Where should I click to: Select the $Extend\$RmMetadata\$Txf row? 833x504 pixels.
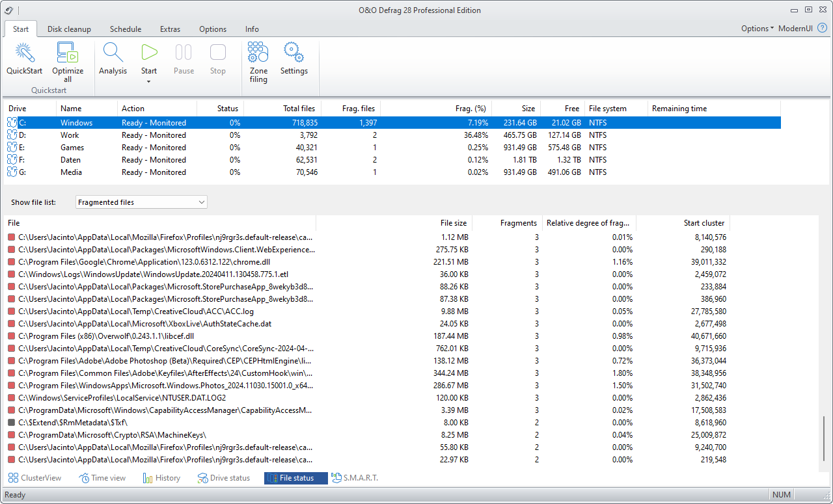pyautogui.click(x=368, y=423)
